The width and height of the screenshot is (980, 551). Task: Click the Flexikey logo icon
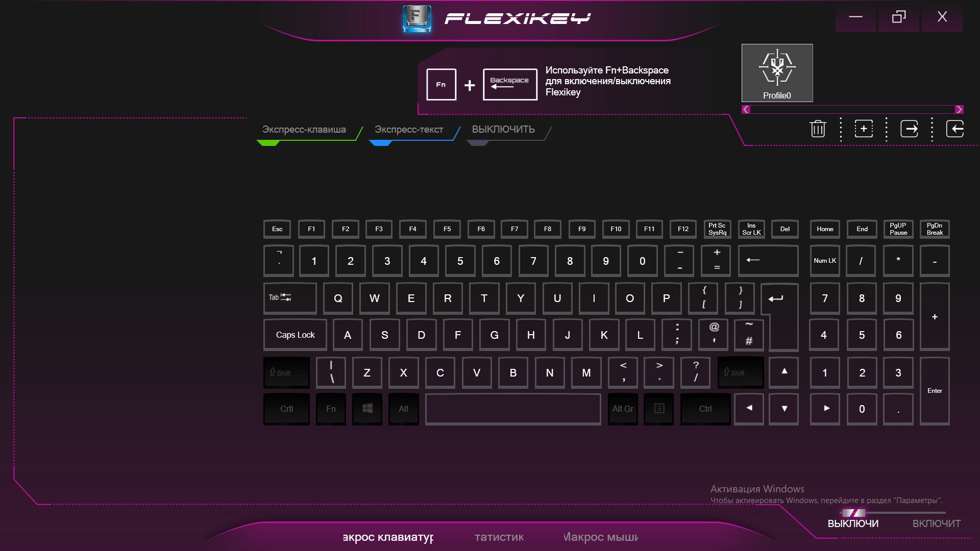pyautogui.click(x=416, y=19)
